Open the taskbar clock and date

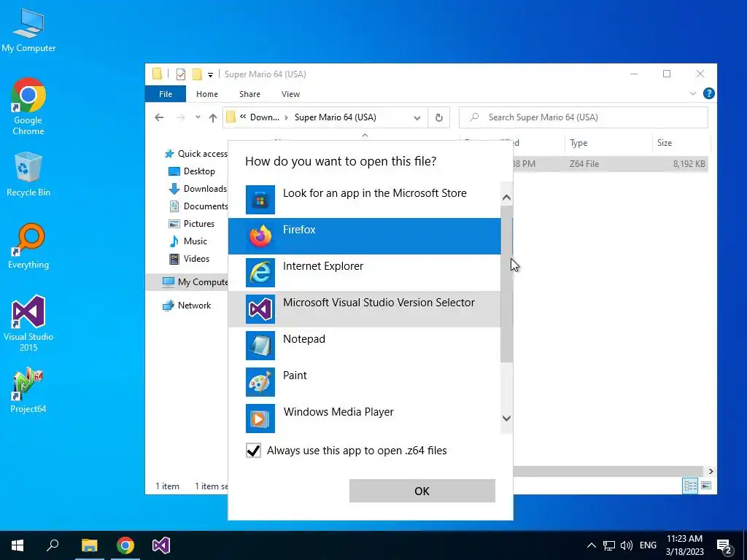pyautogui.click(x=684, y=545)
